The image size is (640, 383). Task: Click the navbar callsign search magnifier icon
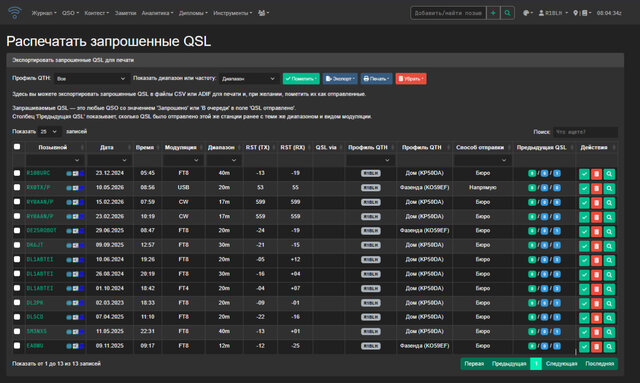click(x=507, y=13)
